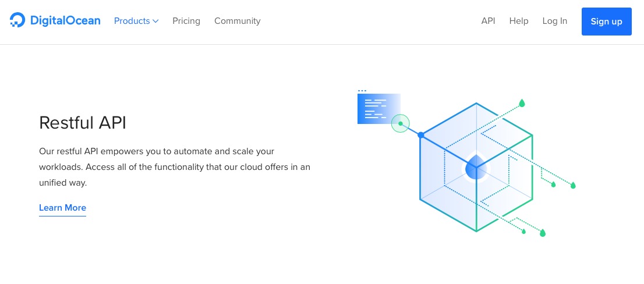Open the Help link

[x=519, y=21]
